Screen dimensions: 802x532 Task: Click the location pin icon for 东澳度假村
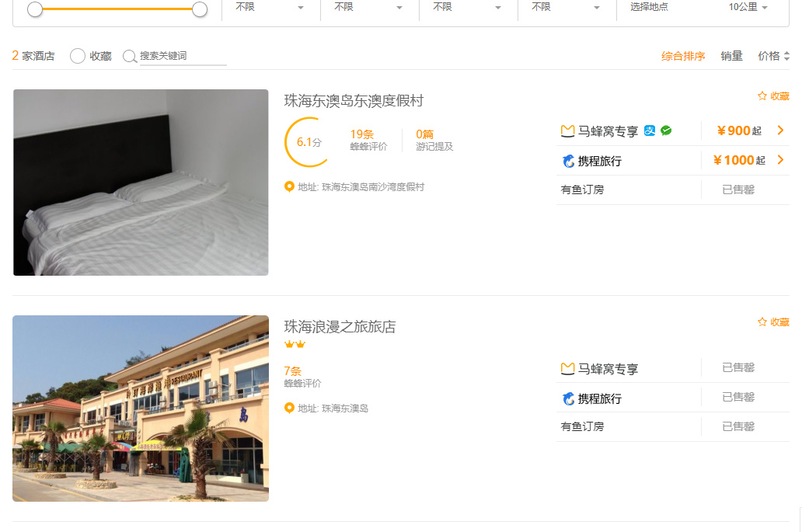click(x=290, y=186)
